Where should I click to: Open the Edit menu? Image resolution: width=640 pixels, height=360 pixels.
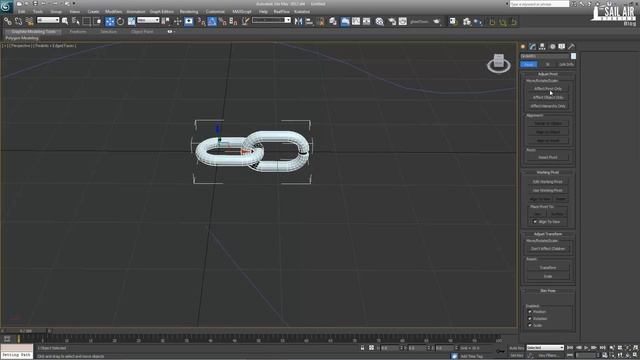click(x=21, y=11)
